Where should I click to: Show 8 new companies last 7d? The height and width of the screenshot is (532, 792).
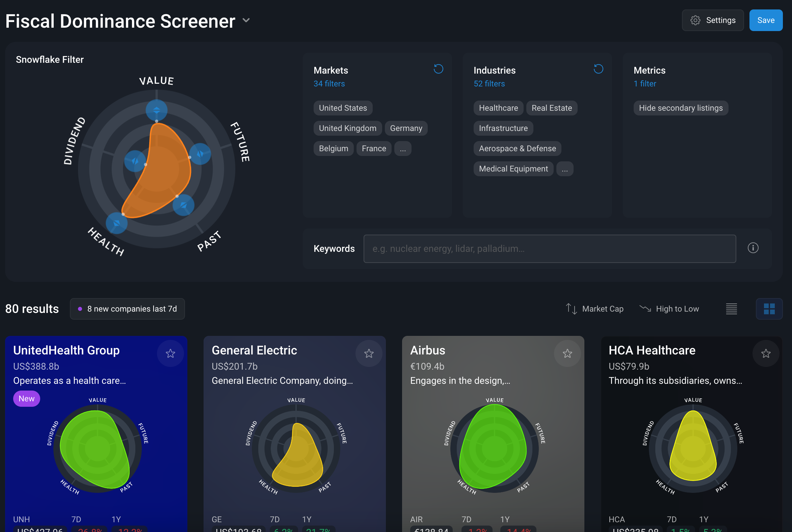point(127,309)
